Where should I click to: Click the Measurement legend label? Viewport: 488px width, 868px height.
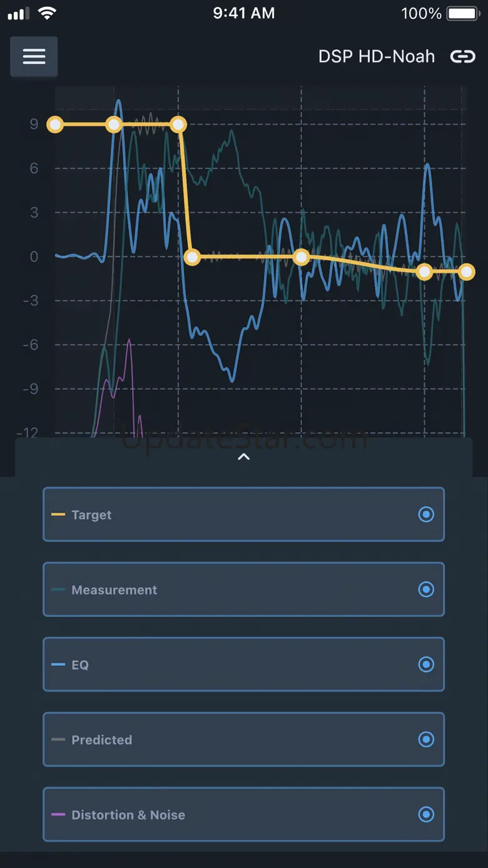(x=114, y=590)
